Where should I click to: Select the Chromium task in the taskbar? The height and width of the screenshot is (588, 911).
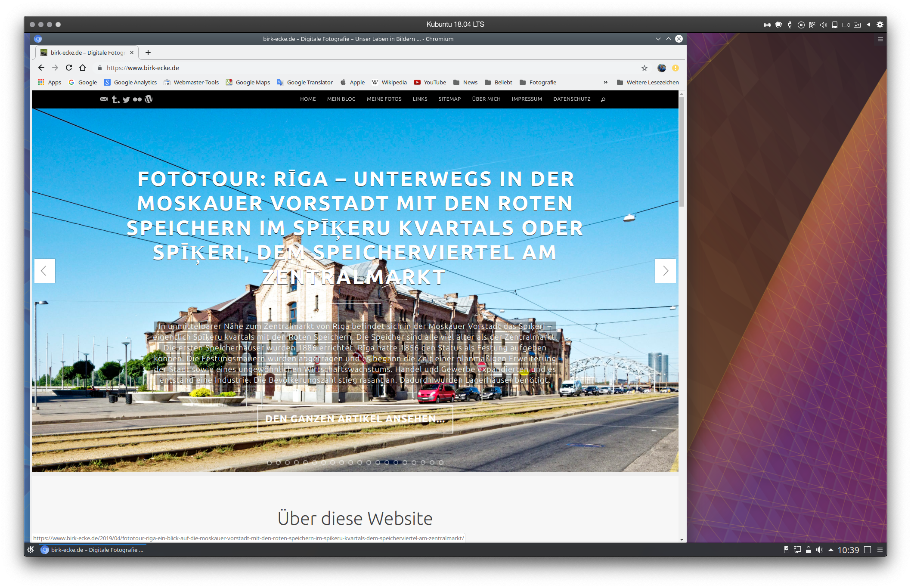tap(93, 550)
